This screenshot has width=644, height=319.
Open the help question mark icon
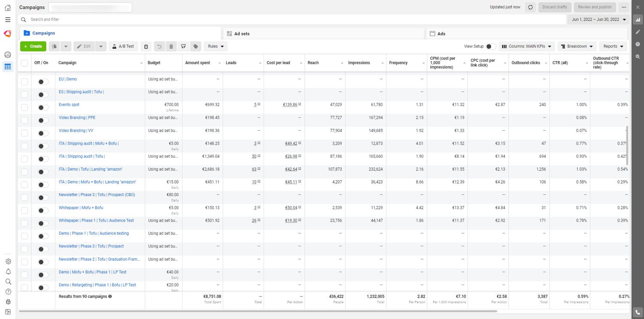point(8,292)
